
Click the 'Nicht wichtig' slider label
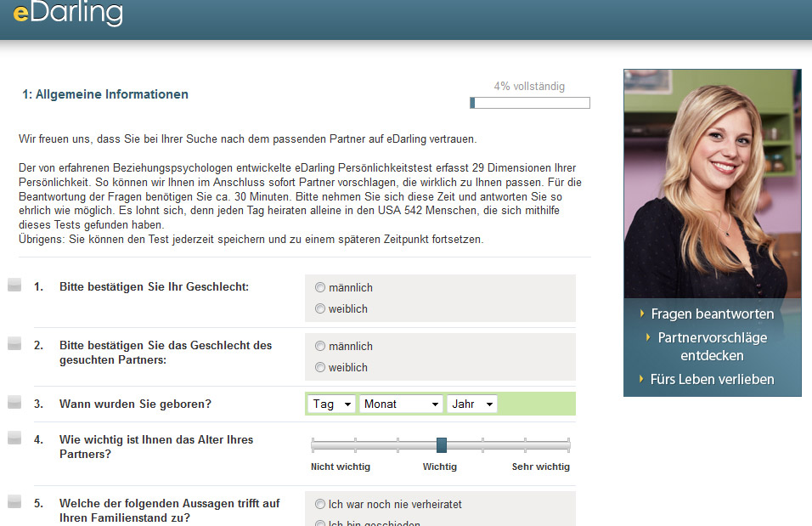click(x=341, y=467)
